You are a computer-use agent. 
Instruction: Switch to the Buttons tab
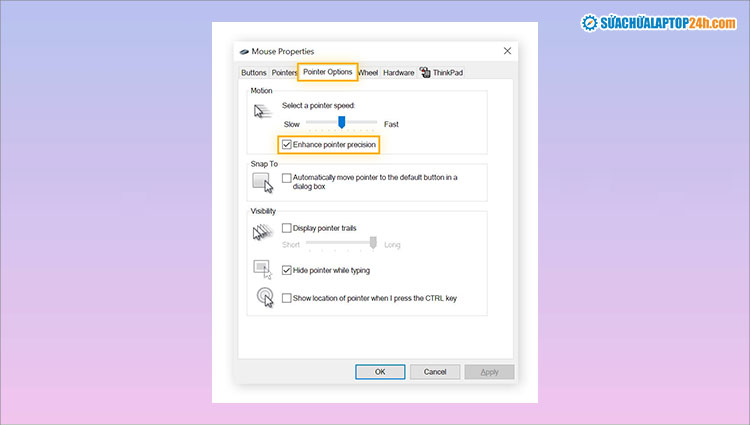coord(253,73)
